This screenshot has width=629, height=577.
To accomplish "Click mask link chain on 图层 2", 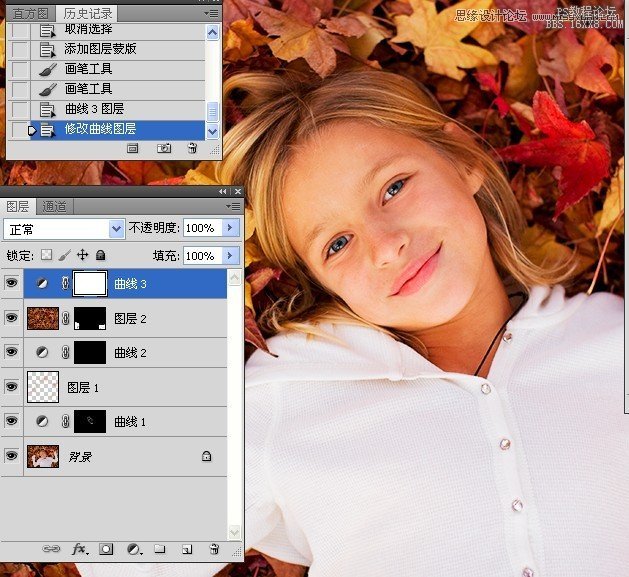I will tap(65, 318).
